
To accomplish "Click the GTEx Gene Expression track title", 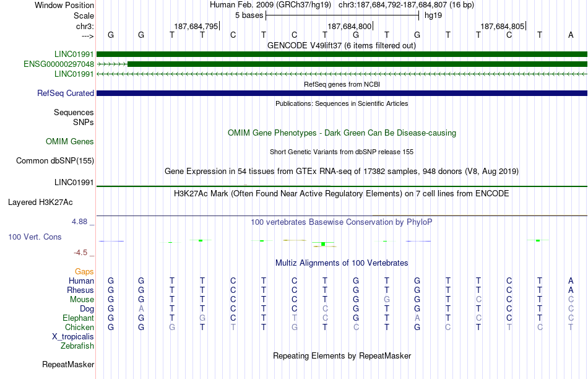I will pyautogui.click(x=341, y=172).
